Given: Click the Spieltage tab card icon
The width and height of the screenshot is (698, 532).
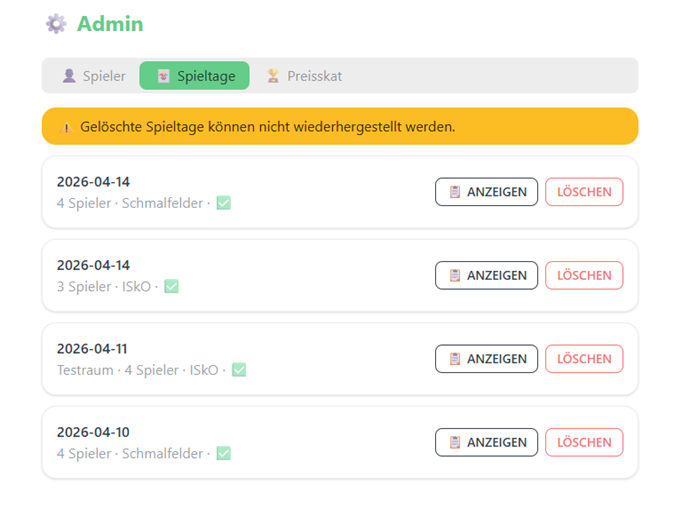Looking at the screenshot, I should pyautogui.click(x=163, y=76).
